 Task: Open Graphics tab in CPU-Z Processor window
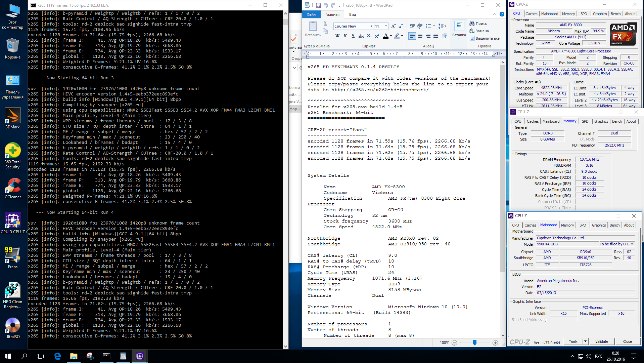click(600, 14)
